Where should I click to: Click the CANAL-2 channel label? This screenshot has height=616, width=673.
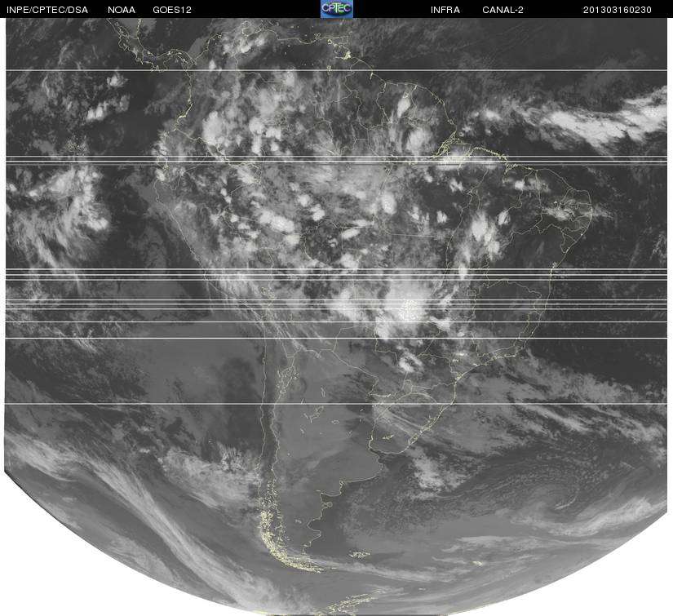(x=503, y=10)
